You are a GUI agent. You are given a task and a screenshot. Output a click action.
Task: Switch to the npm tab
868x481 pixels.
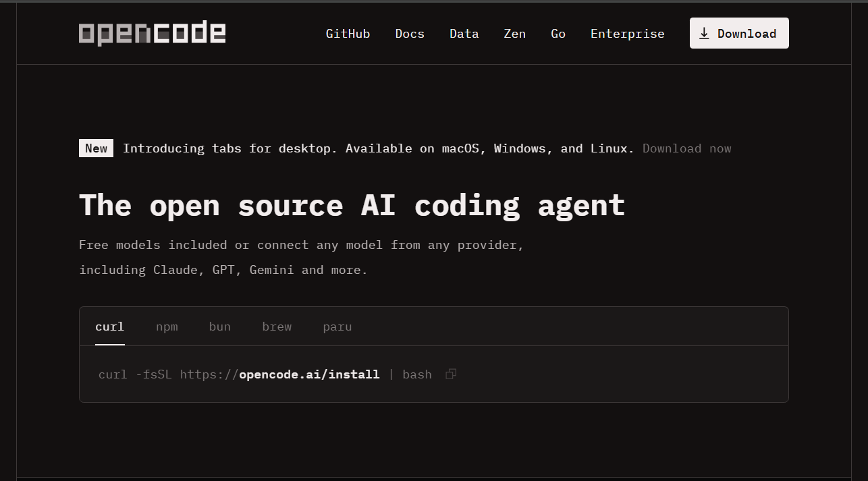click(167, 327)
